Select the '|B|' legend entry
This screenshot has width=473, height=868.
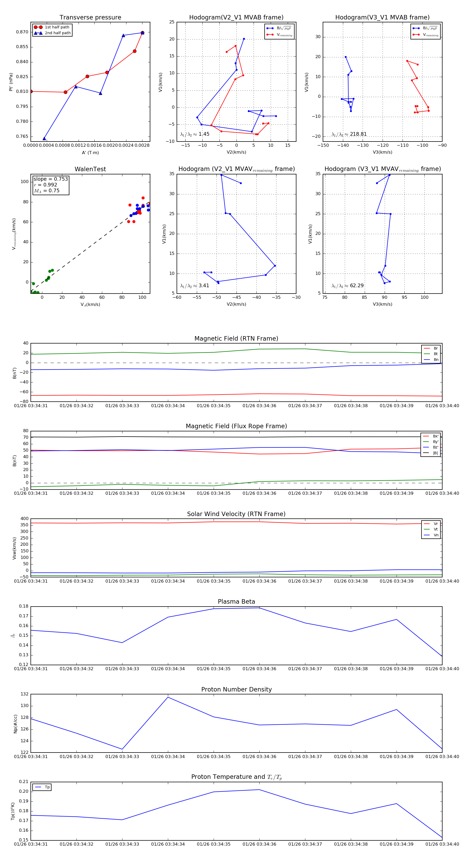431,453
